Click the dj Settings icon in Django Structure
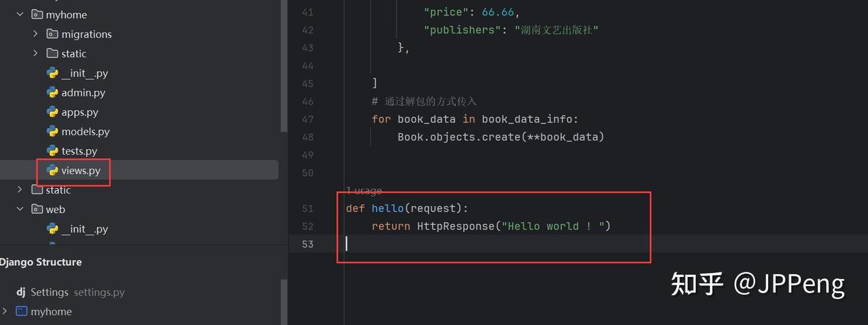868x325 pixels. [21, 292]
